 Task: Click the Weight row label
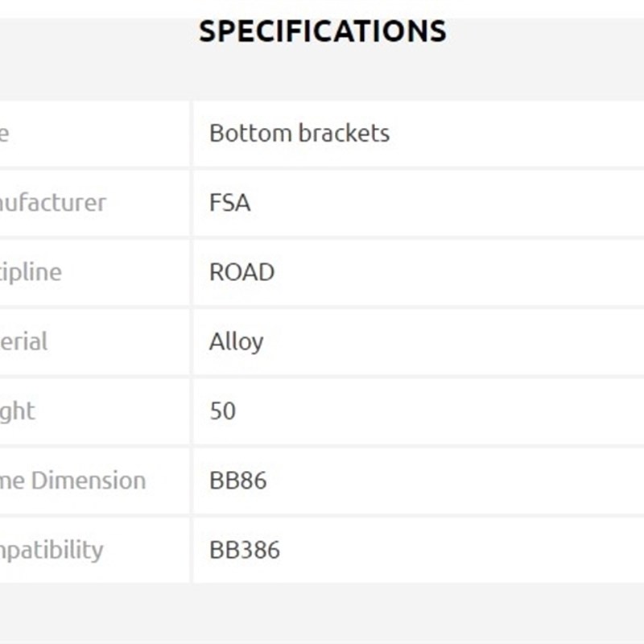pos(18,411)
